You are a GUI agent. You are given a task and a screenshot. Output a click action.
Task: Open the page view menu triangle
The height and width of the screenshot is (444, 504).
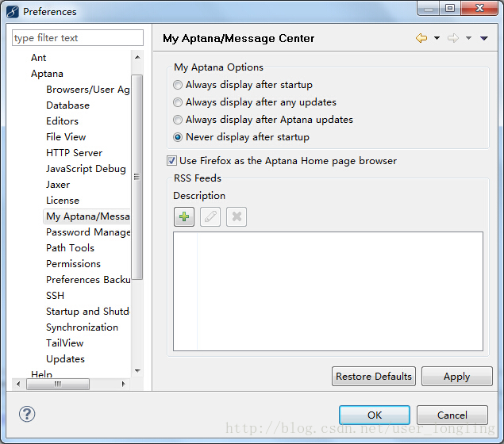pos(484,39)
